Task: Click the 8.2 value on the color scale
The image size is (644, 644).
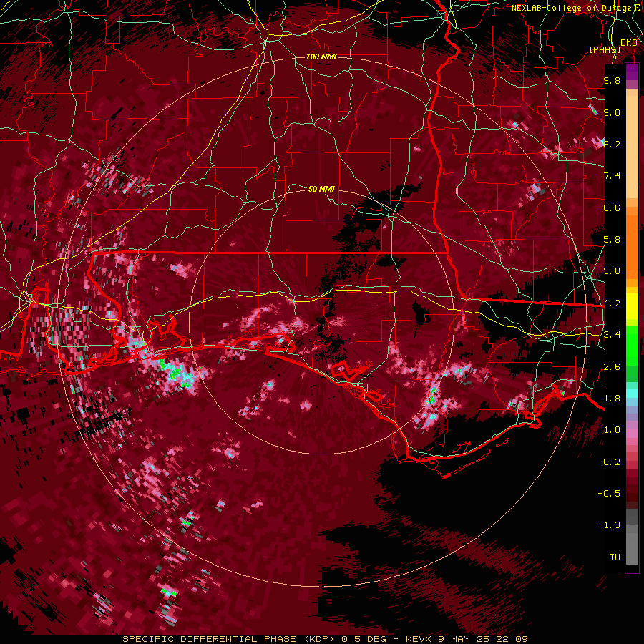Action: tap(612, 144)
